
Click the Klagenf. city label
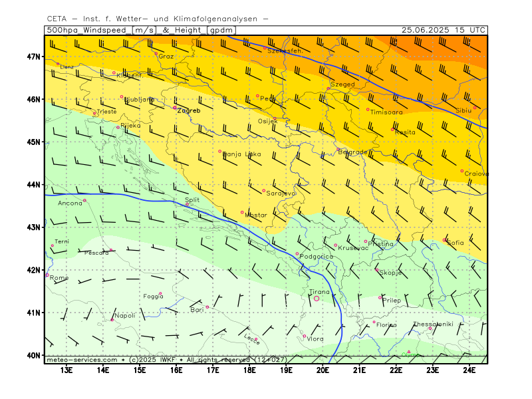[x=130, y=76]
